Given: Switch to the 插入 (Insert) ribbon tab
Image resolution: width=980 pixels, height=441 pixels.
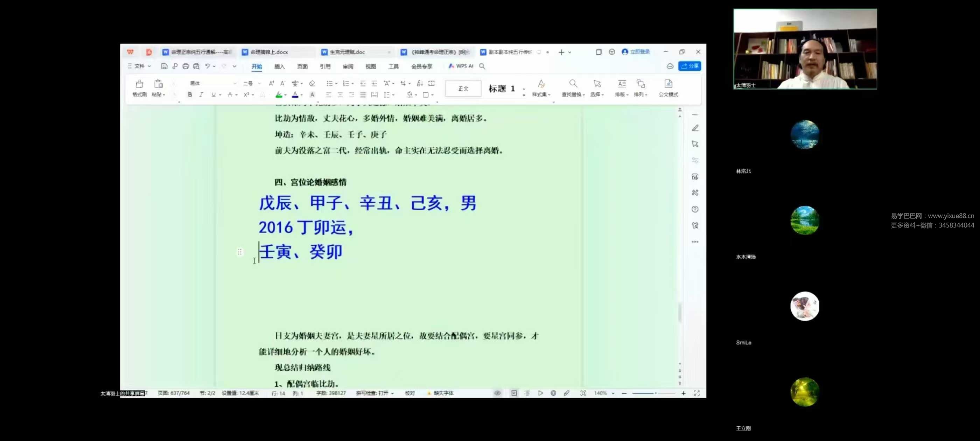Looking at the screenshot, I should point(279,66).
